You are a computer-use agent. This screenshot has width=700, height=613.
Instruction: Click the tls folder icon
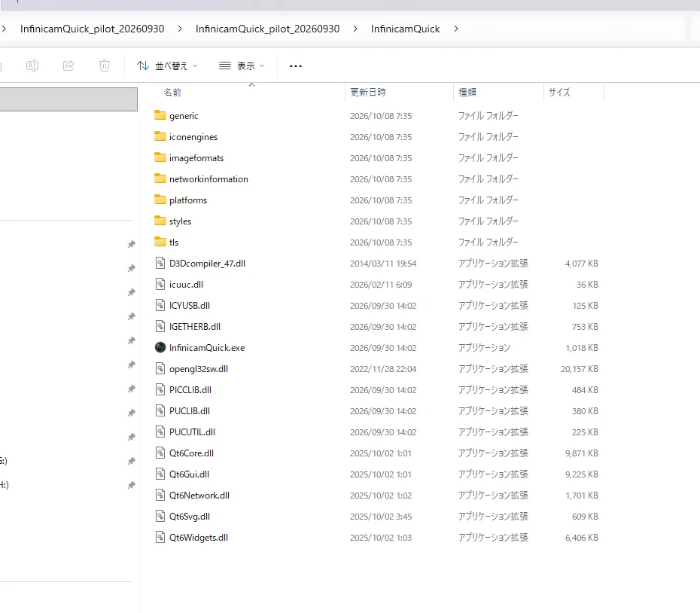tap(160, 242)
